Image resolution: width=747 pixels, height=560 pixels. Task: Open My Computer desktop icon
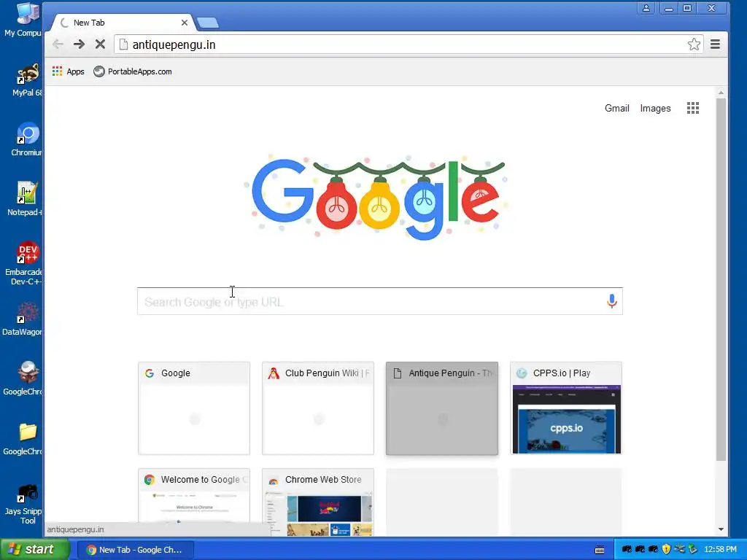click(x=23, y=20)
